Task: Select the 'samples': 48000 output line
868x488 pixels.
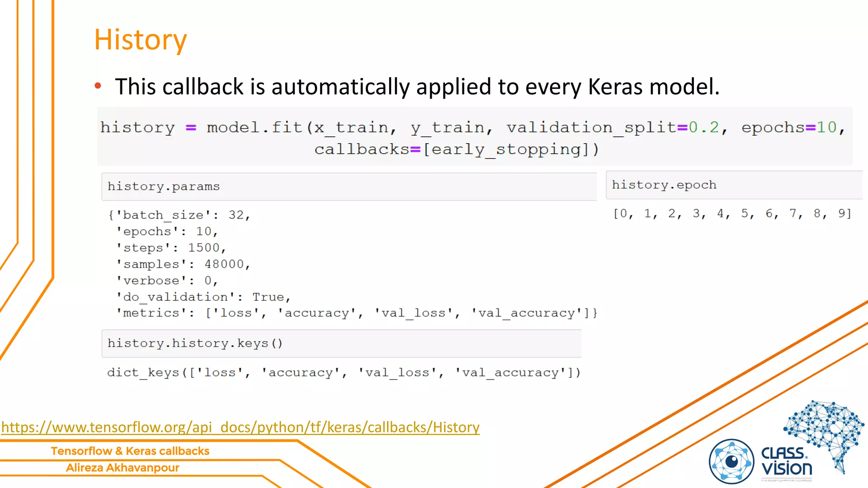Action: pos(183,264)
